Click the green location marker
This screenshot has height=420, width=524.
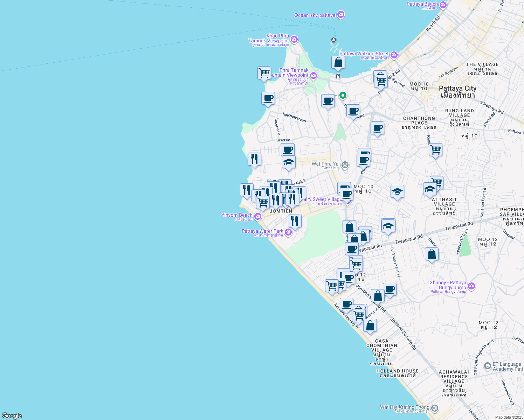[x=343, y=95]
